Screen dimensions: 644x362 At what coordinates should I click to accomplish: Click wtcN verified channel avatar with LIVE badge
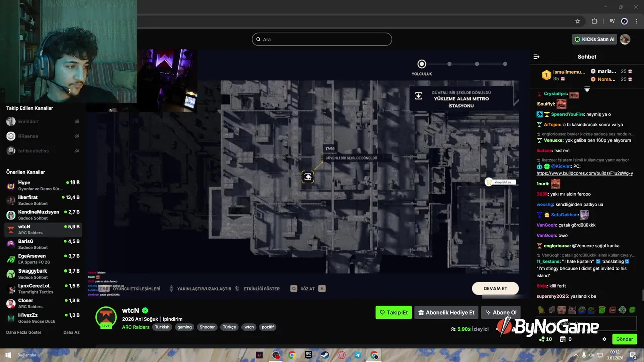(x=106, y=317)
